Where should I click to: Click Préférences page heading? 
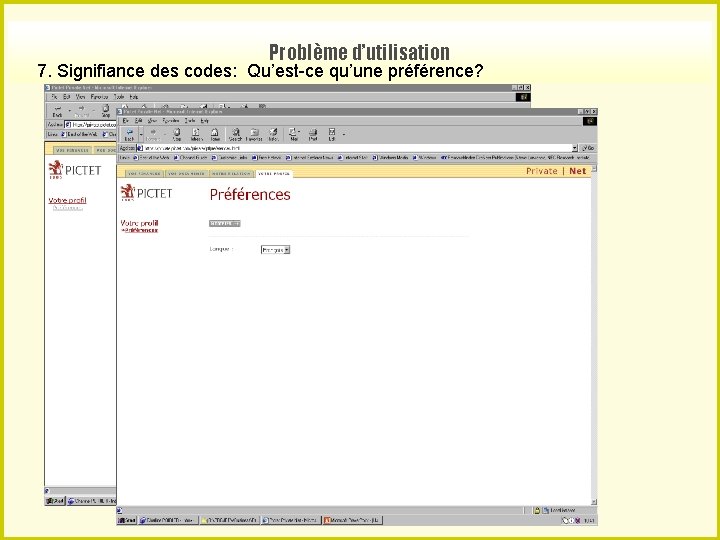tap(250, 194)
